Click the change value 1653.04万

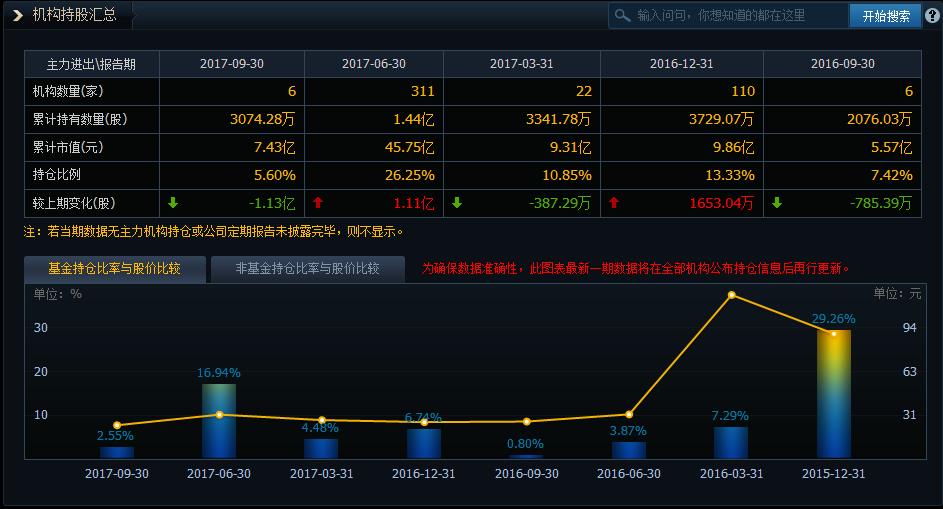pyautogui.click(x=722, y=203)
